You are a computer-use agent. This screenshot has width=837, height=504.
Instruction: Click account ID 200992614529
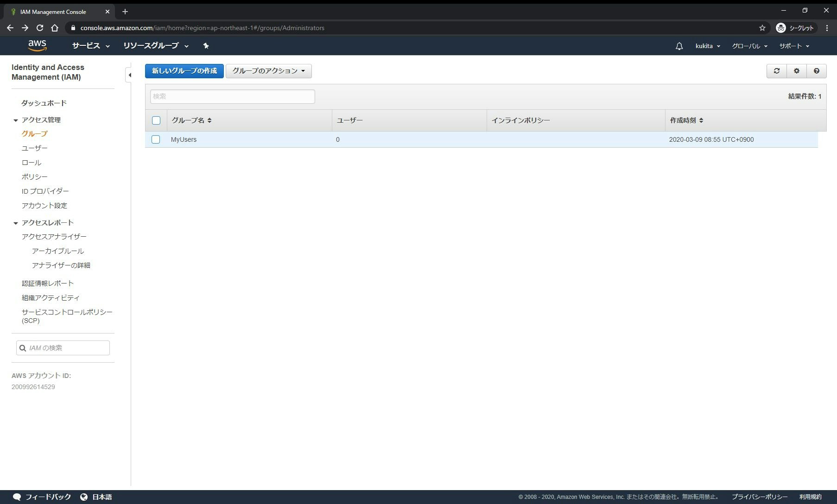33,387
